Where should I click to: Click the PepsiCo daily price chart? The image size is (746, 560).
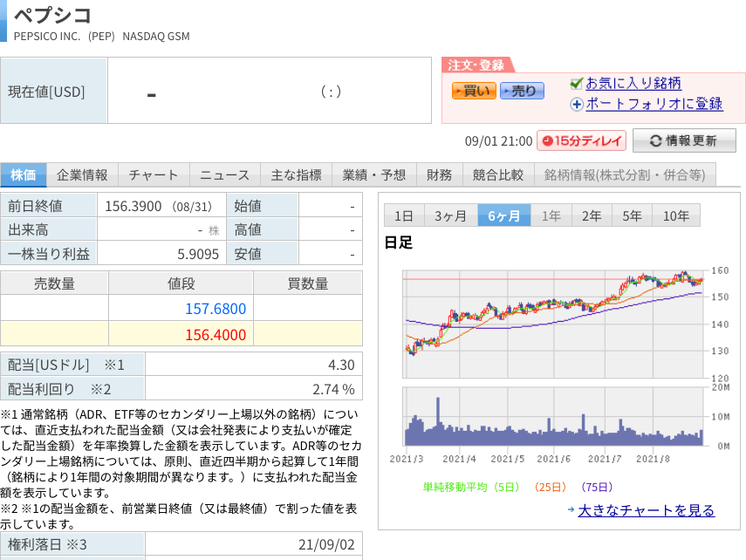tap(553, 324)
